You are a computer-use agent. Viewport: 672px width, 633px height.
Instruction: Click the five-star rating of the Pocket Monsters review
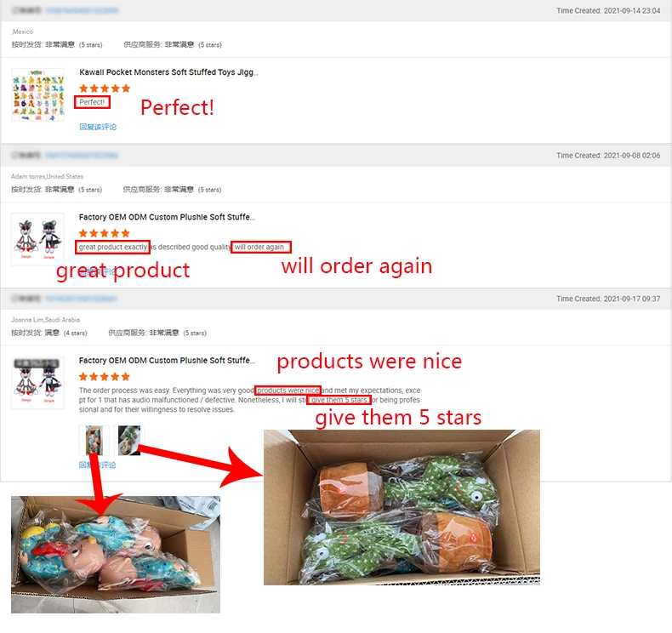coord(105,88)
